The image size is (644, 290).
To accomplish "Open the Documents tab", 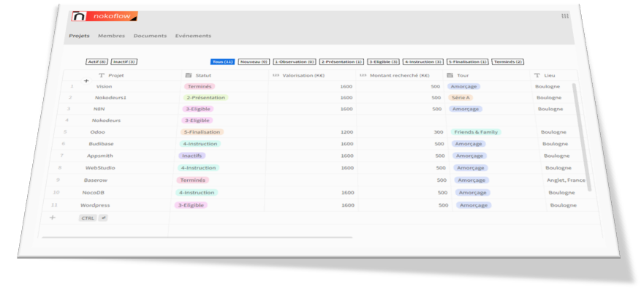I will 150,36.
